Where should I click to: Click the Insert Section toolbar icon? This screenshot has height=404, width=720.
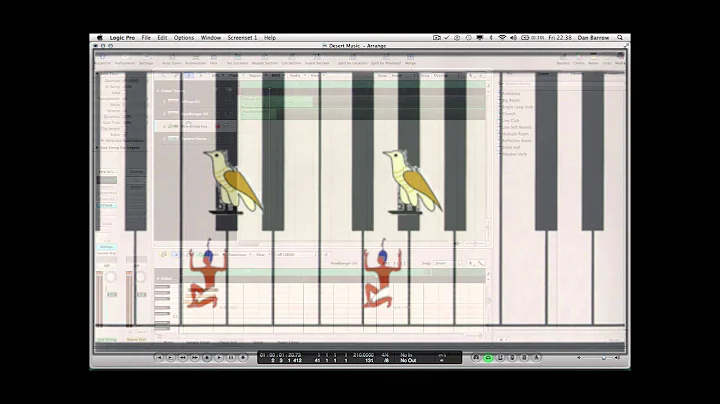(317, 58)
